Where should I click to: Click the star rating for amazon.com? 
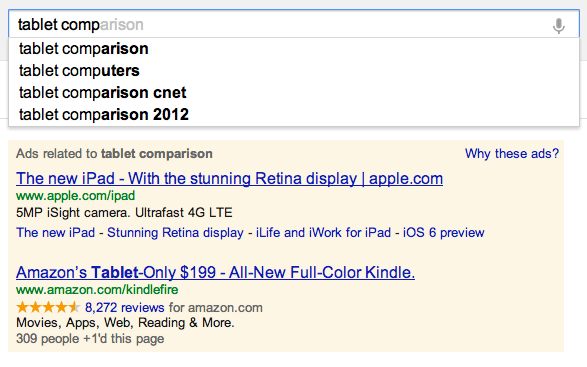(x=48, y=307)
